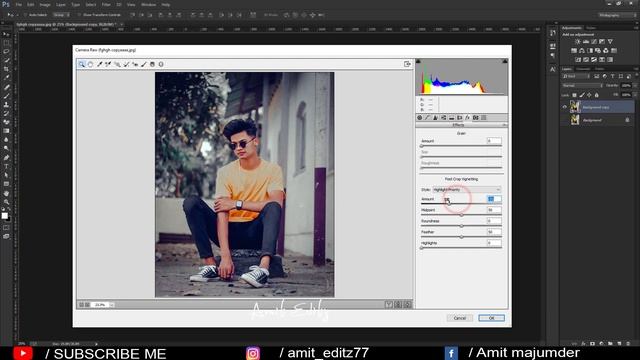Open the Filter menu

(106, 4)
